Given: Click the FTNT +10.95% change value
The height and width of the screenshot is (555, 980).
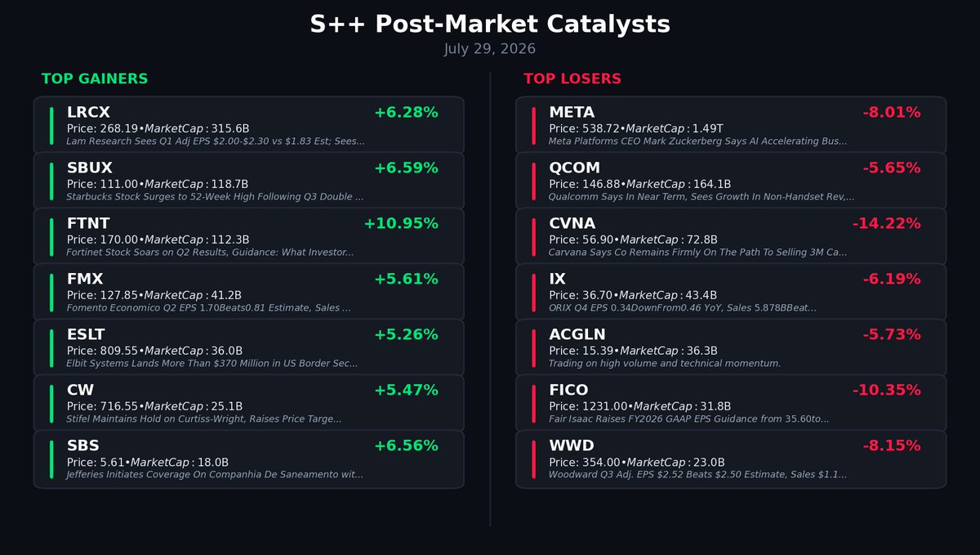Looking at the screenshot, I should pyautogui.click(x=401, y=223).
